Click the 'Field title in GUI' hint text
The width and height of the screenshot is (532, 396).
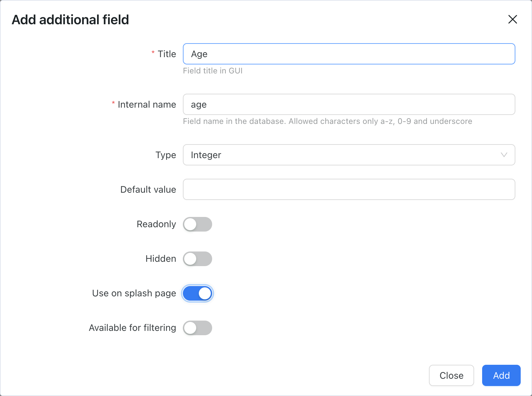pos(213,71)
